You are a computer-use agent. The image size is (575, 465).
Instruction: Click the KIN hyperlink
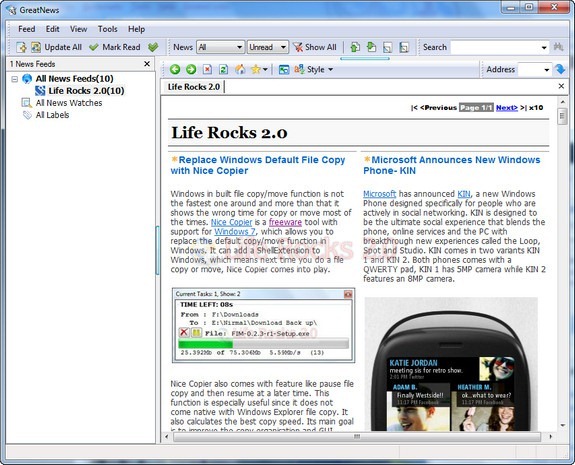tap(464, 194)
